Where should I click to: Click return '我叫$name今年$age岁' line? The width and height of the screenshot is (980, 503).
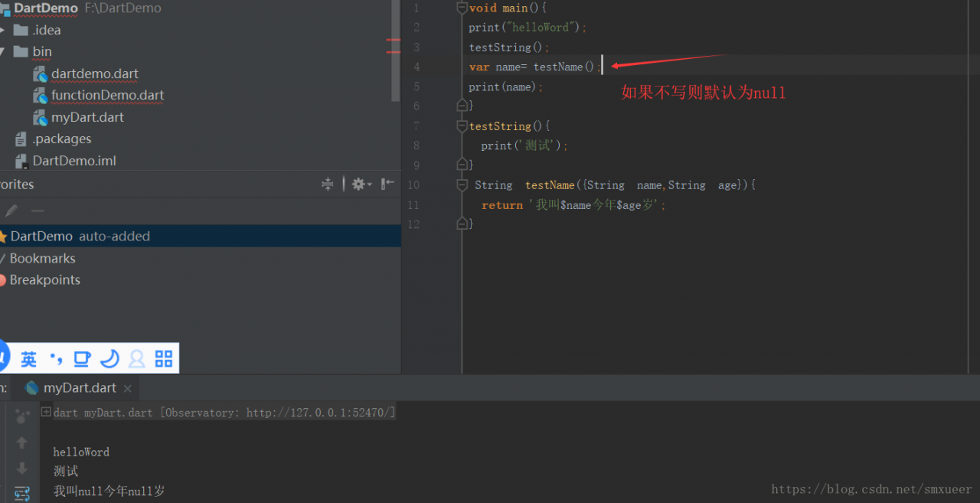(573, 204)
